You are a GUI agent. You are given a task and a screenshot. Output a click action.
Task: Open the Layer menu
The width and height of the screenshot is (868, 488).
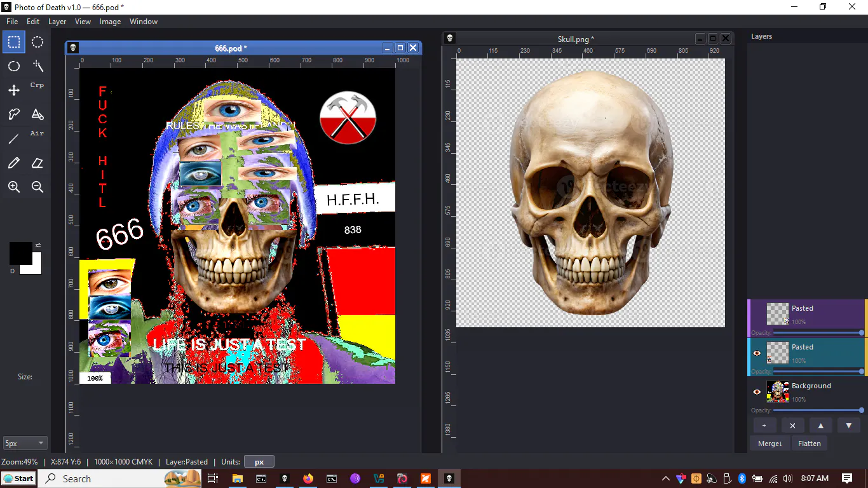pos(57,21)
